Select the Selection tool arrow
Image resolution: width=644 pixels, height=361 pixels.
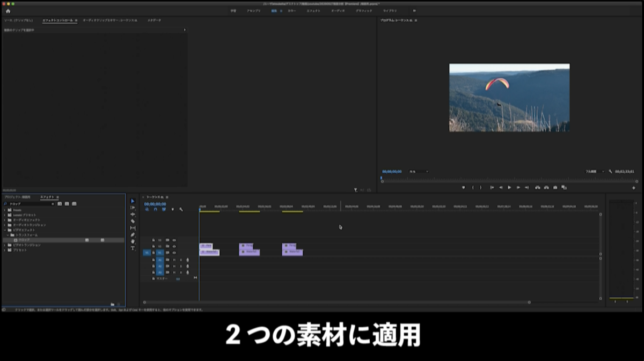(133, 201)
